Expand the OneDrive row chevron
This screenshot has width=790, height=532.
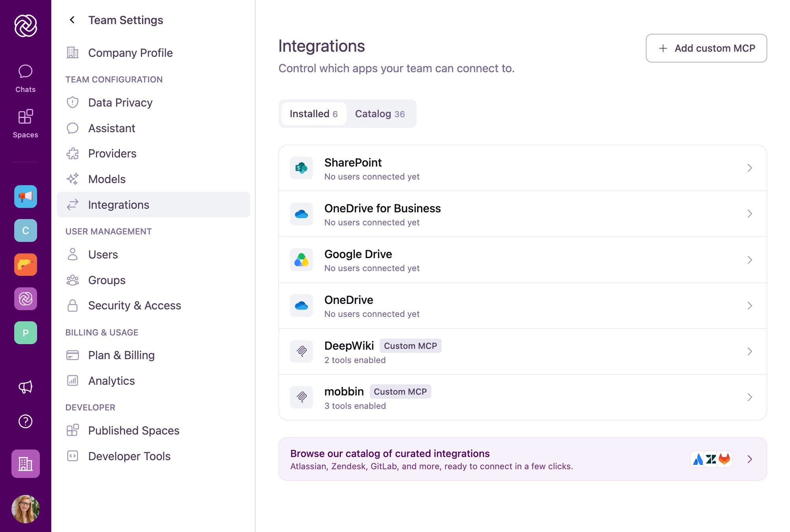750,305
